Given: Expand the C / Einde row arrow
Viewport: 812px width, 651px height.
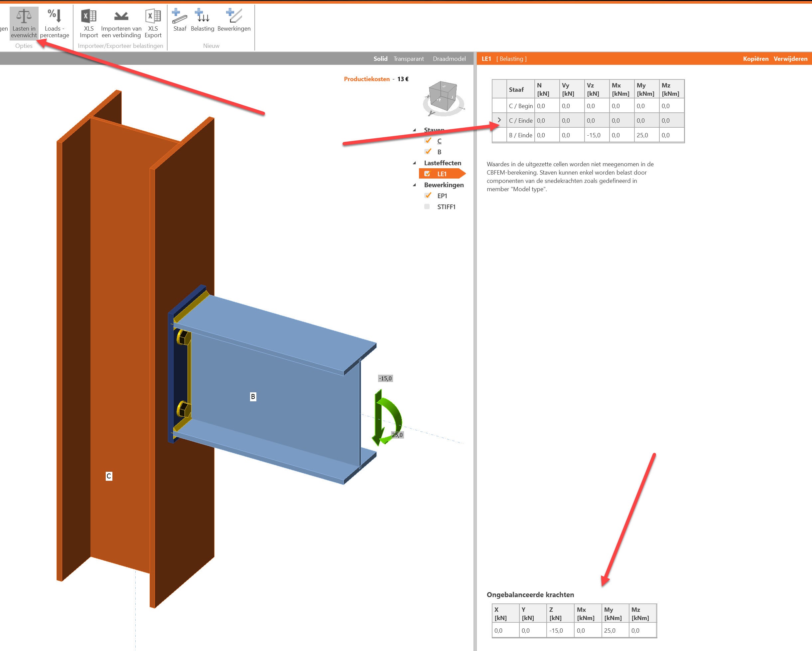Looking at the screenshot, I should [499, 120].
